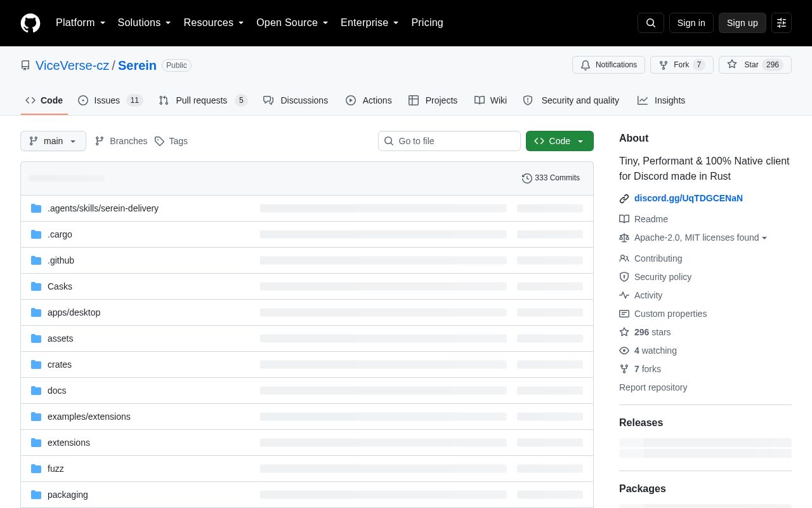Open the appearance settings icon beside Sign up
The image size is (812, 508).
click(782, 23)
